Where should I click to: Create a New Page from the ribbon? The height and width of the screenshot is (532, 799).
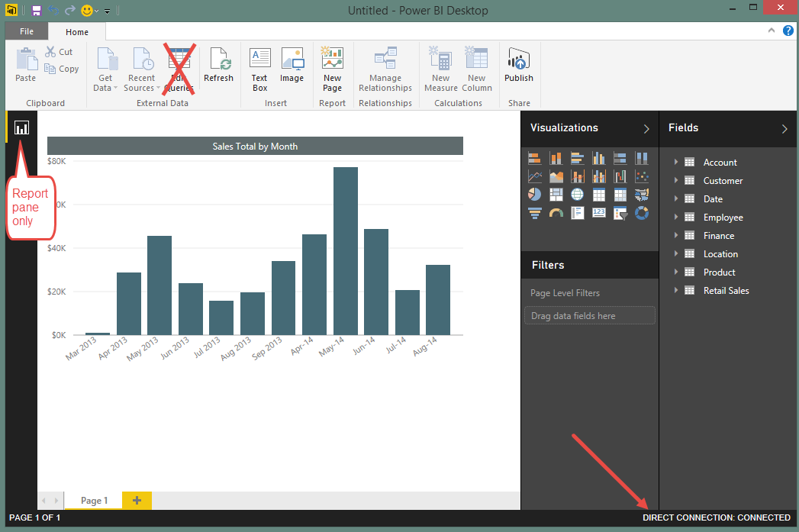click(332, 69)
